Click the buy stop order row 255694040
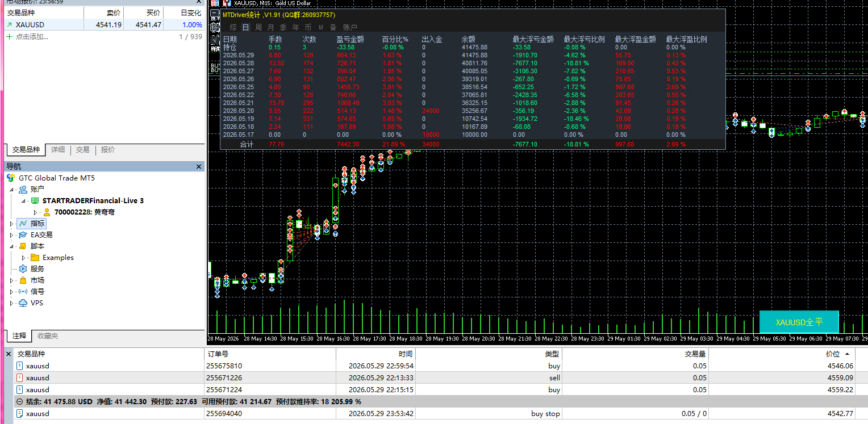Viewport: 868px width, 424px height. click(x=440, y=414)
